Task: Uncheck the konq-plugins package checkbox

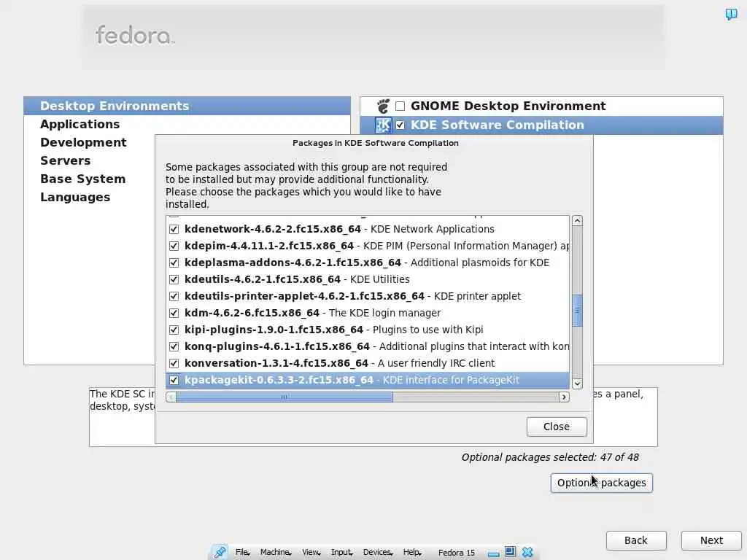Action: pos(174,346)
